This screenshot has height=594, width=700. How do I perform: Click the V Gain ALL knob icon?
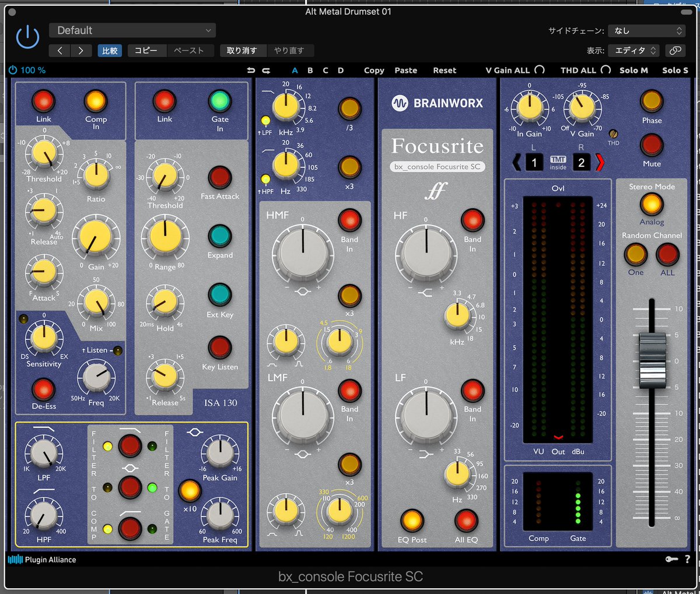[x=540, y=70]
